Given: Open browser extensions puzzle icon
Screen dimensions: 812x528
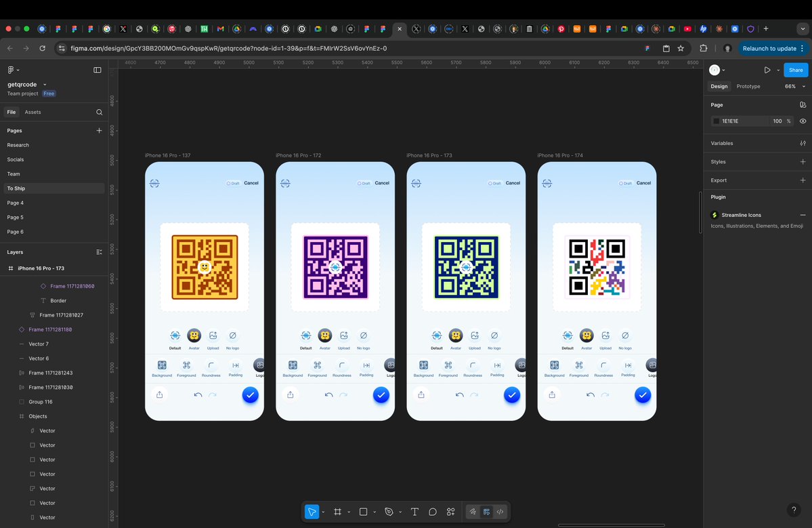Looking at the screenshot, I should [x=703, y=48].
